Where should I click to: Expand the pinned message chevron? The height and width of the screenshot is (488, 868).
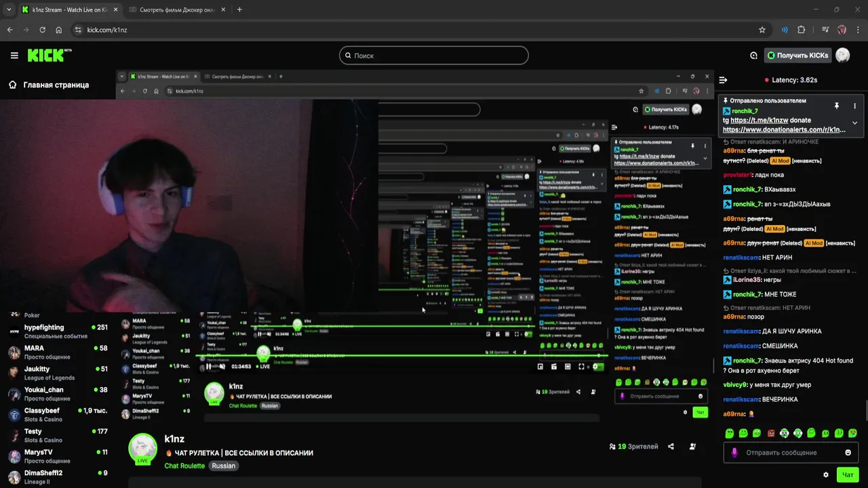tap(854, 123)
